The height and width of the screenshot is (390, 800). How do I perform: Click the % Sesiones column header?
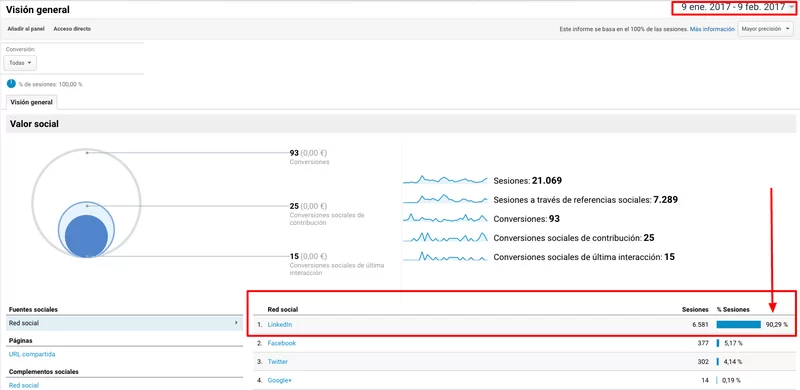point(733,309)
